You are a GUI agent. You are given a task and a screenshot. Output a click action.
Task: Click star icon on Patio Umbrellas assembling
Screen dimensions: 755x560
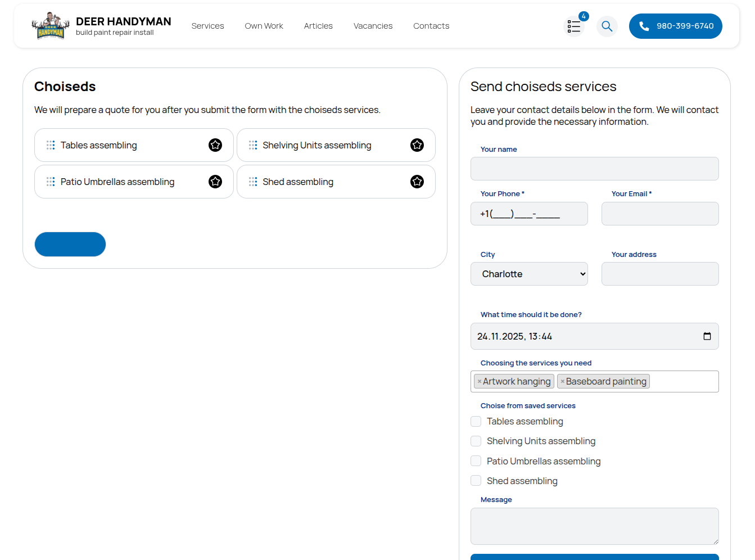[x=215, y=182]
